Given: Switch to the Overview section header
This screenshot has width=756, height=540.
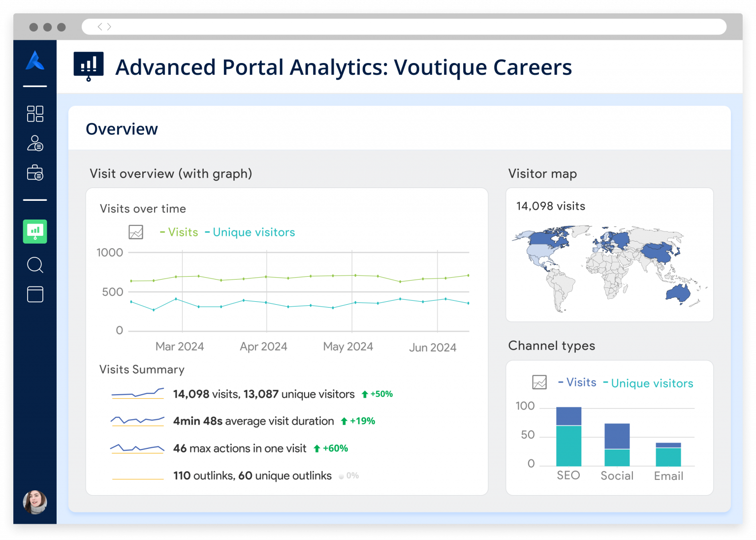Looking at the screenshot, I should click(x=122, y=128).
